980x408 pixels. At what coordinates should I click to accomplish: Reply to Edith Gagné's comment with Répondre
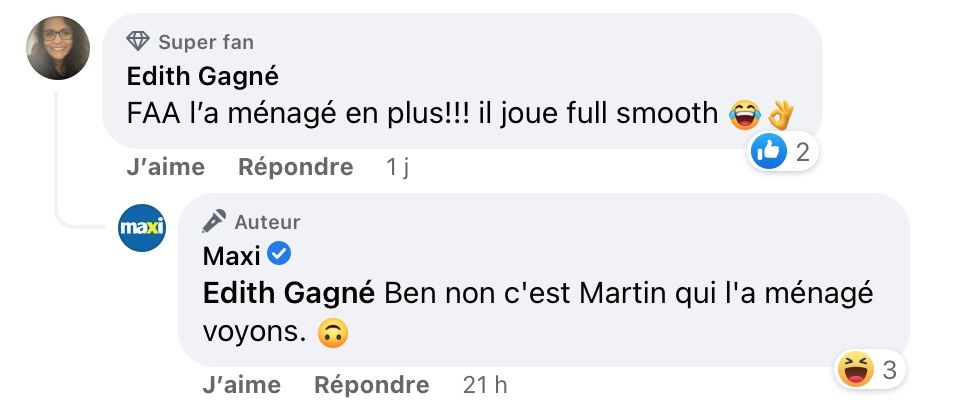[x=295, y=167]
